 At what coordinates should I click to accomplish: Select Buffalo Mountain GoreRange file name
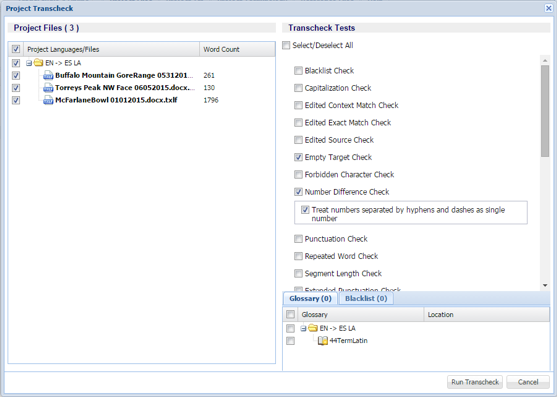click(x=124, y=75)
